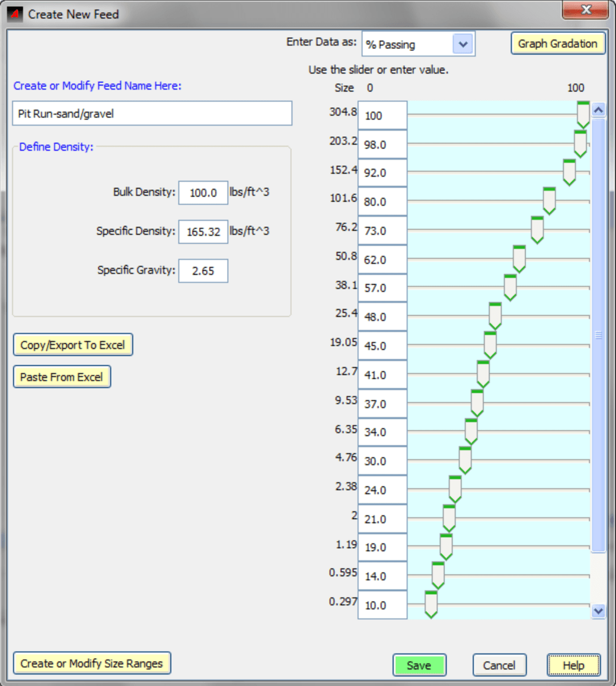The image size is (616, 686).
Task: Click slider thumb for size 50.8
Action: [519, 259]
